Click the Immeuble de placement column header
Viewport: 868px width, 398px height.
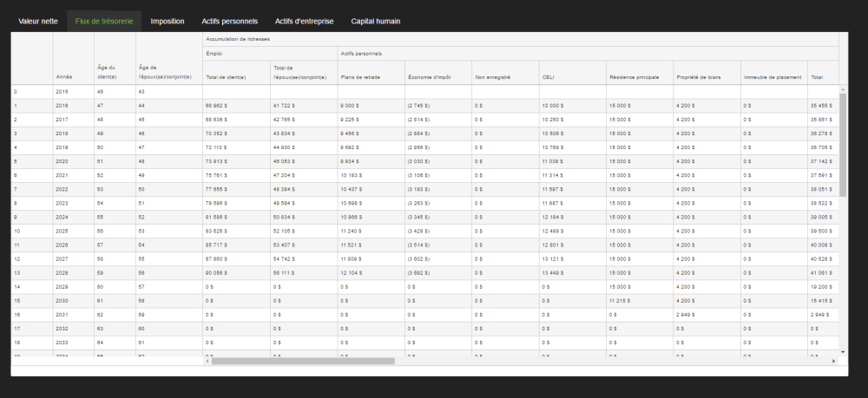[774, 72]
